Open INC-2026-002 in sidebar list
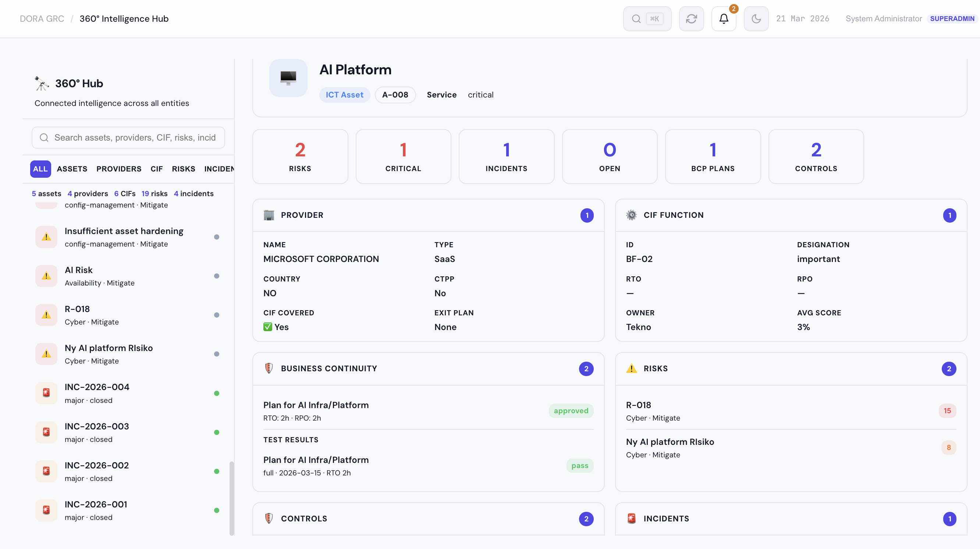The height and width of the screenshot is (549, 980). point(128,471)
